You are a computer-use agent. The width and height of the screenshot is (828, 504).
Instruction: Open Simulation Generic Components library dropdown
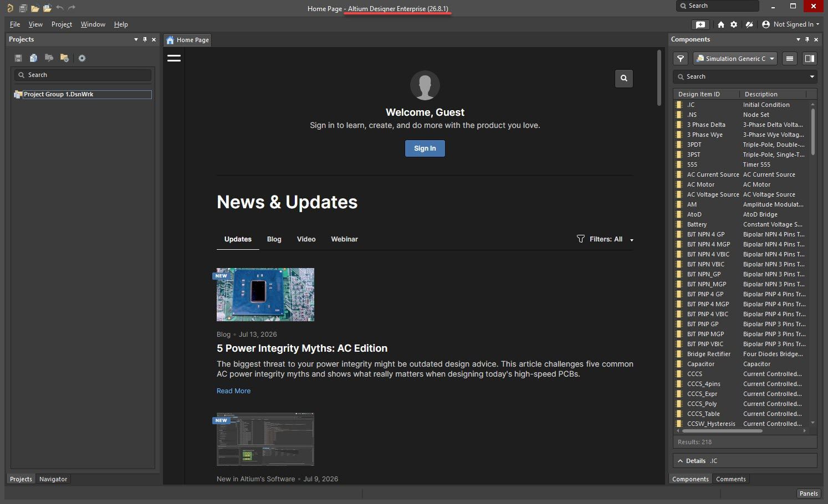coord(735,59)
